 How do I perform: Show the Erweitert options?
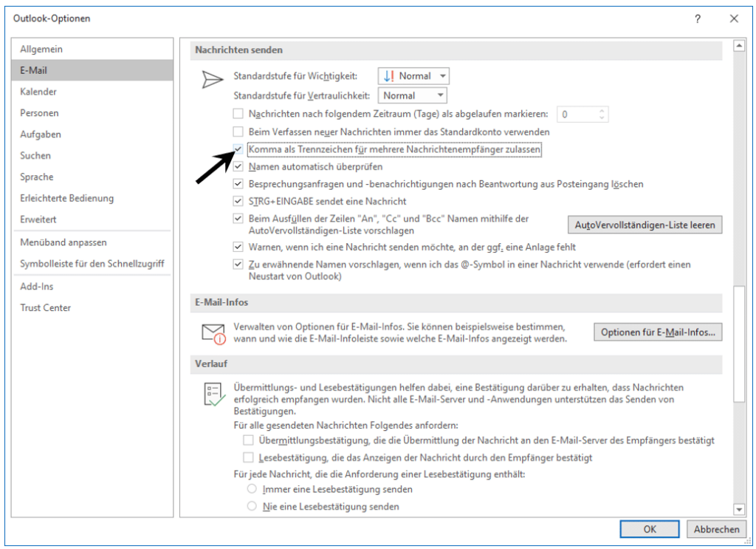(x=92, y=219)
